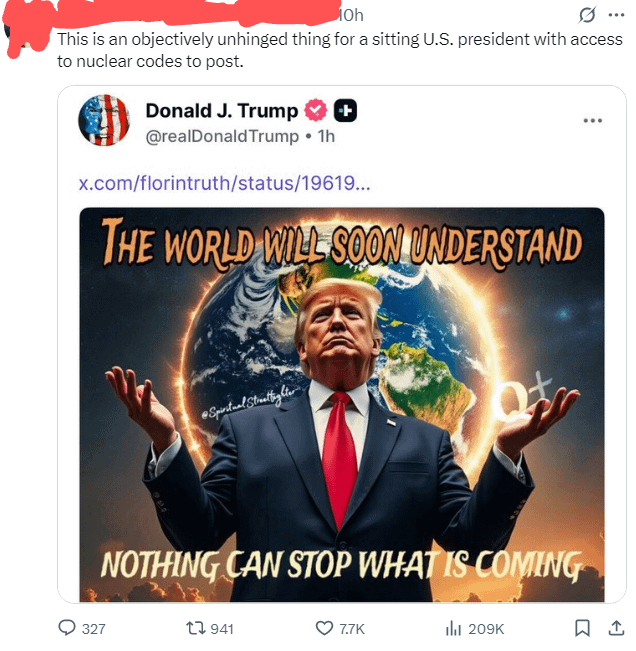Click the 1h timestamp on quoted post
Screen dimensions: 636x651
click(x=326, y=136)
